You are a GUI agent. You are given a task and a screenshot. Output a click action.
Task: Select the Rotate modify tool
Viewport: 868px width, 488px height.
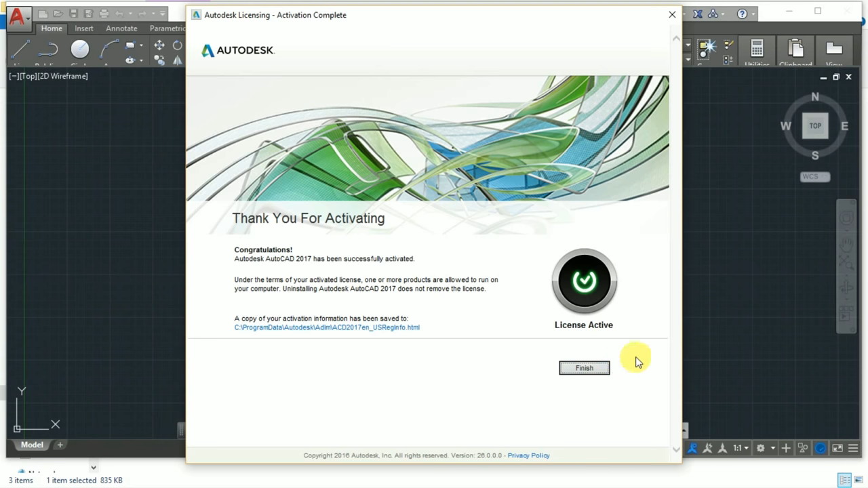(x=177, y=45)
